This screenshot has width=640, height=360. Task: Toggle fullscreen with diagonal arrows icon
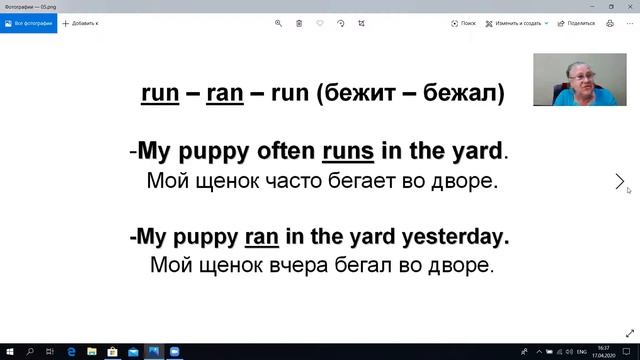click(x=630, y=333)
